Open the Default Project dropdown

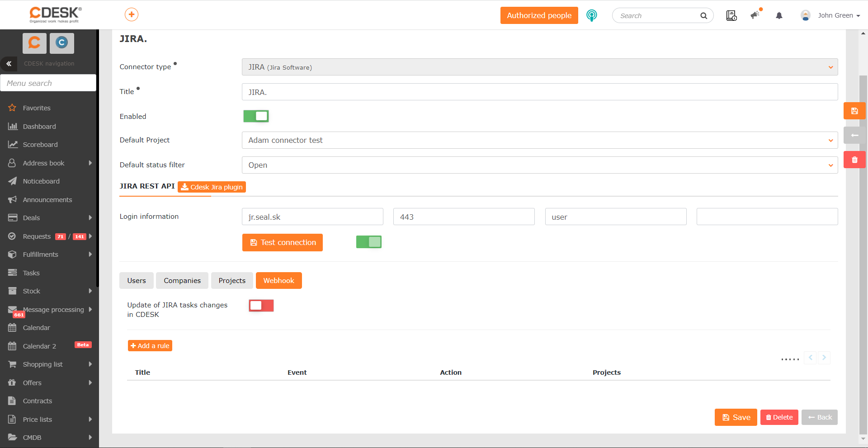coord(540,140)
